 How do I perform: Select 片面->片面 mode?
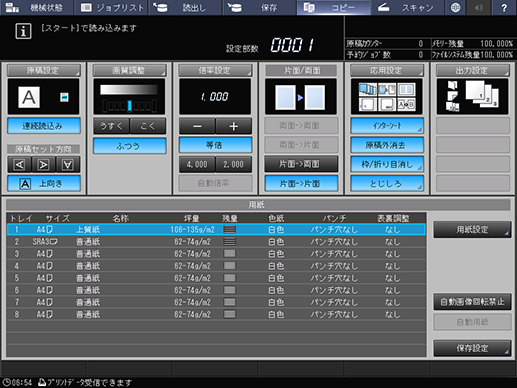click(301, 183)
